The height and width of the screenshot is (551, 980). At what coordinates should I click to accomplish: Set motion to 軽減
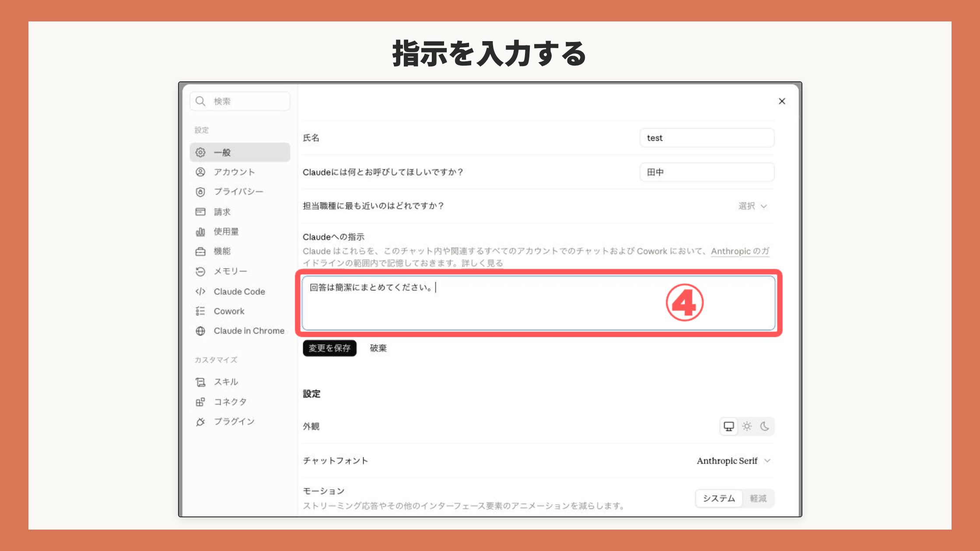[758, 499]
